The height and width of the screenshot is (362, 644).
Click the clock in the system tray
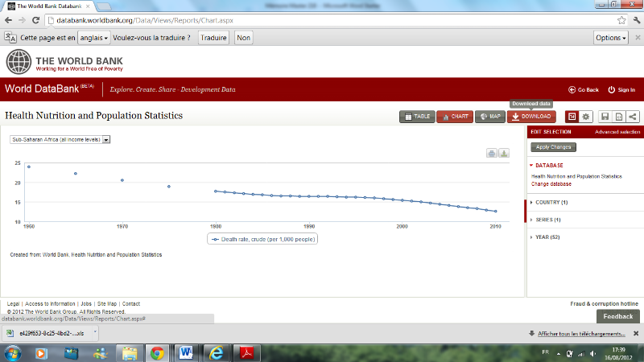click(x=618, y=354)
